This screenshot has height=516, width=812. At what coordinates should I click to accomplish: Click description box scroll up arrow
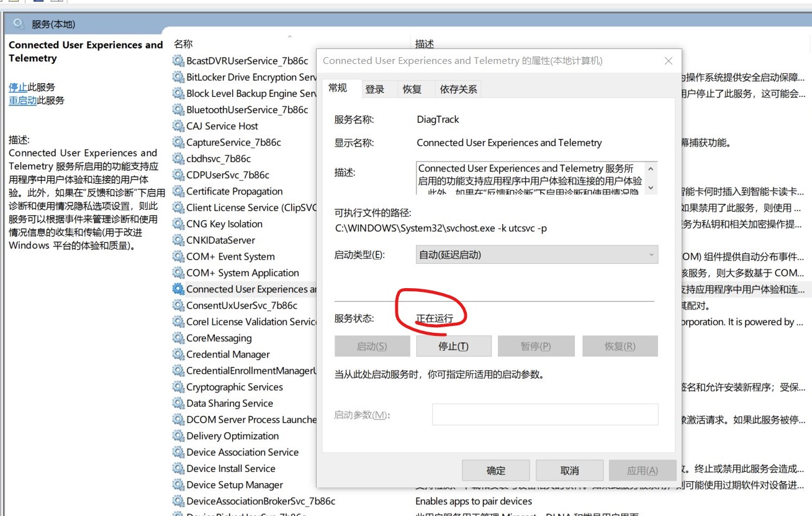(x=651, y=169)
